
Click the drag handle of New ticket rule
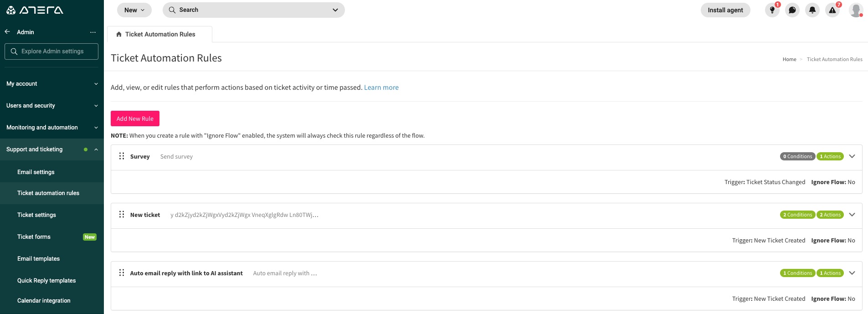122,215
